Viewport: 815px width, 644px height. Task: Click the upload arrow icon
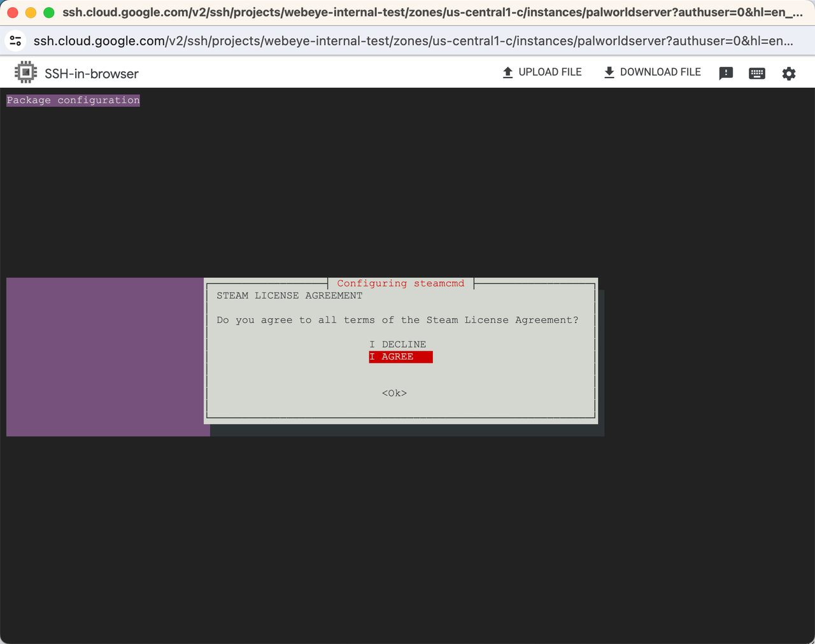pyautogui.click(x=507, y=73)
